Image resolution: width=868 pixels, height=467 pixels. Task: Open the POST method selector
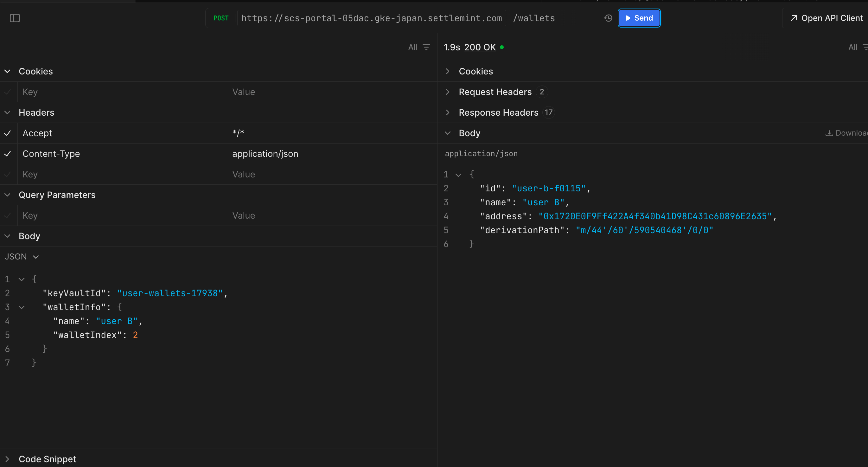tap(221, 18)
